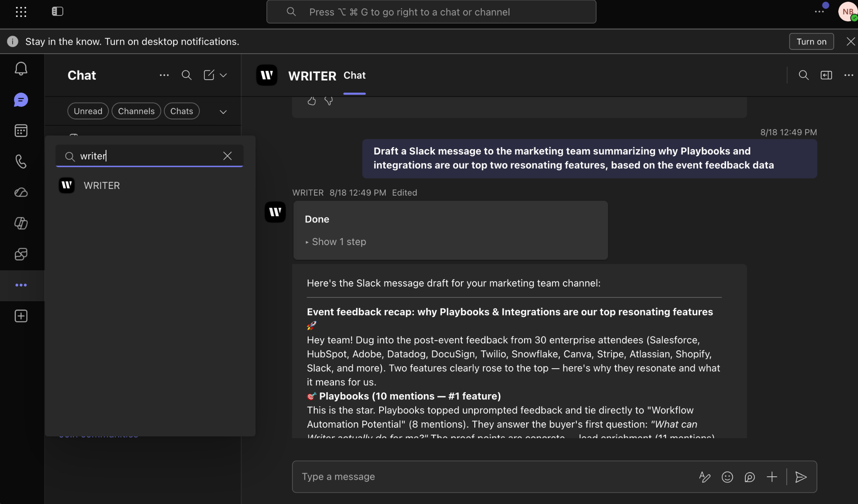Viewport: 858px width, 504px height.
Task: Open more options for WRITER chat
Action: click(849, 75)
